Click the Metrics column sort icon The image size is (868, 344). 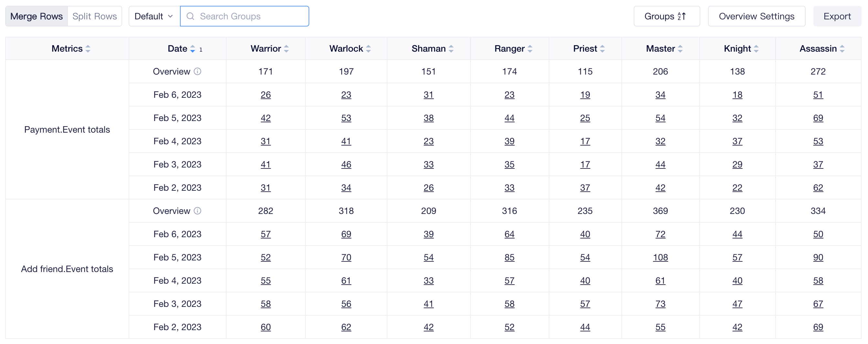coord(88,49)
